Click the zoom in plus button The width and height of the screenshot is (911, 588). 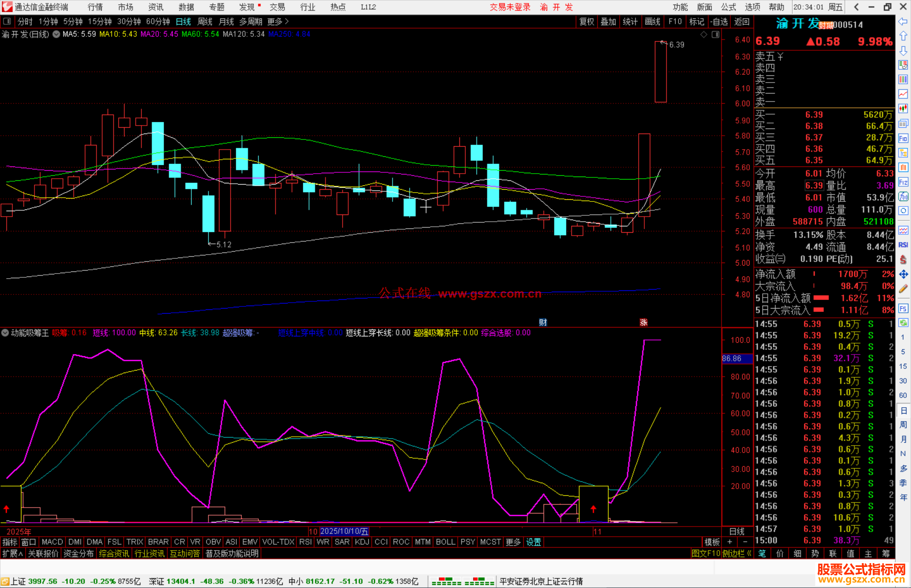(x=729, y=542)
